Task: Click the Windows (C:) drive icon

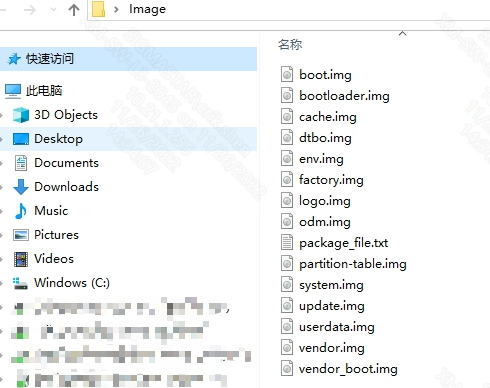Action: pyautogui.click(x=20, y=283)
